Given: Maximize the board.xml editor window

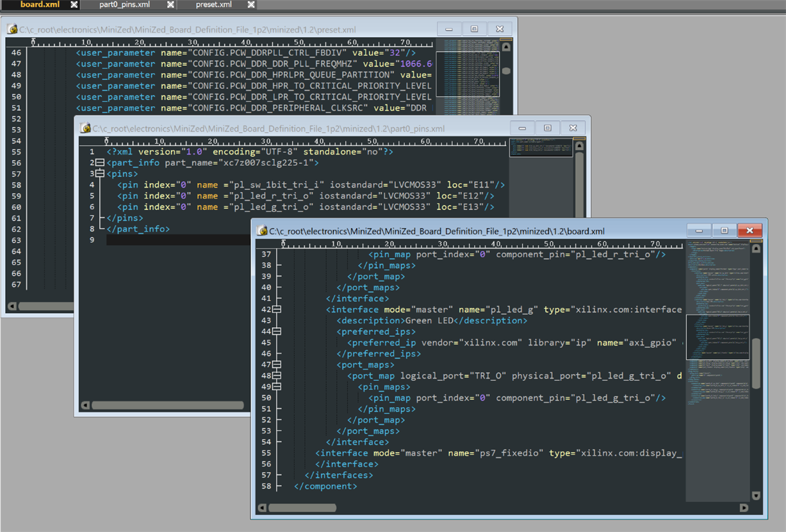Looking at the screenshot, I should click(725, 230).
